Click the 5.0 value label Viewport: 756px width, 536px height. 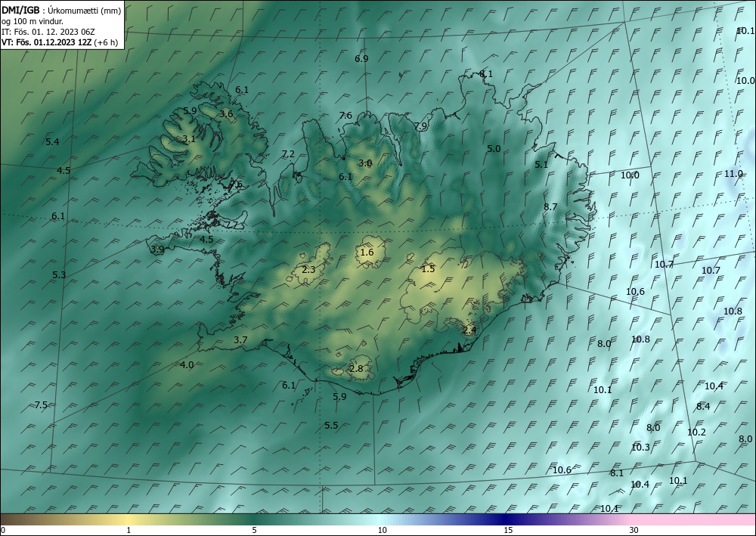494,149
